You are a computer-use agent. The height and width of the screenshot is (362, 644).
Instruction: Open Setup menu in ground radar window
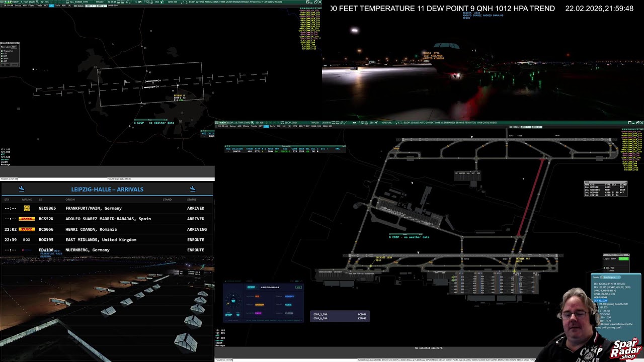[232, 126]
